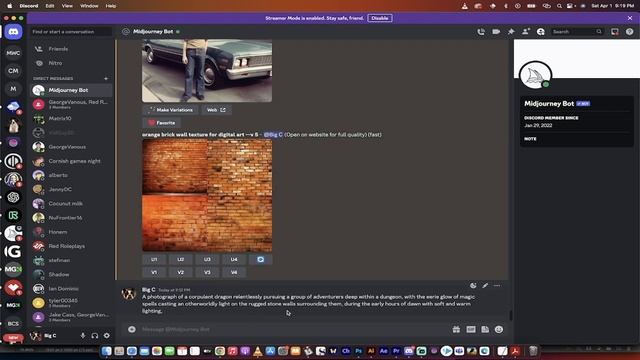Open the inbox icon

click(615, 31)
